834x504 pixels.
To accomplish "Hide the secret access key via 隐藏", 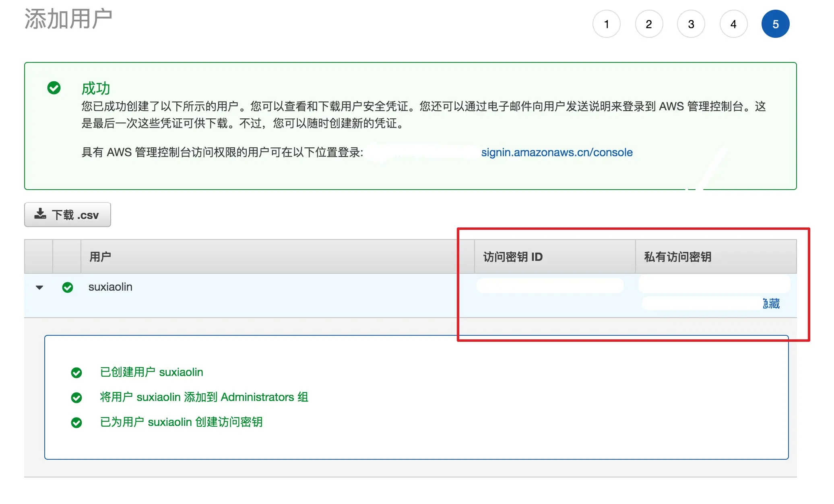I will click(x=771, y=304).
